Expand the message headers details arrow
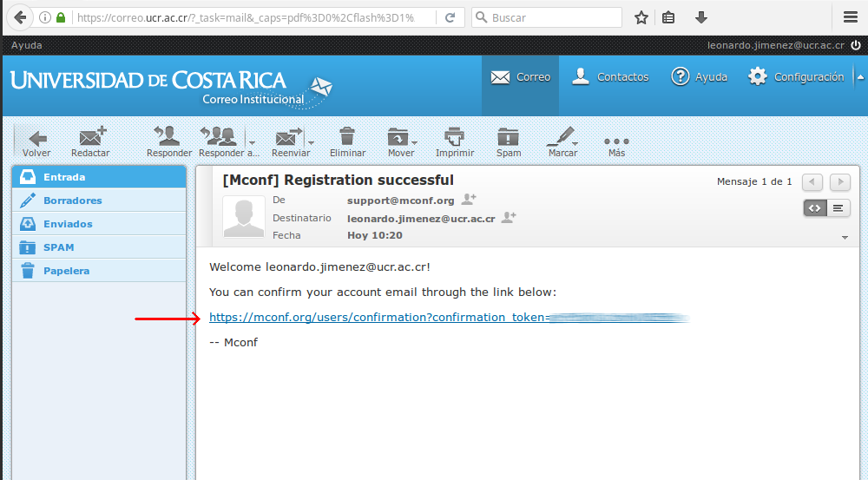Viewport: 868px width, 480px height. pyautogui.click(x=845, y=237)
